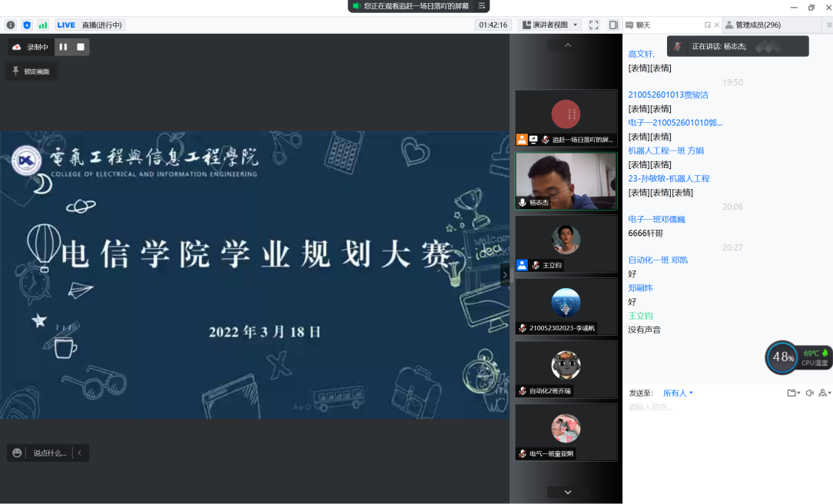Click the 说点什么... quick chat button

pos(49,453)
